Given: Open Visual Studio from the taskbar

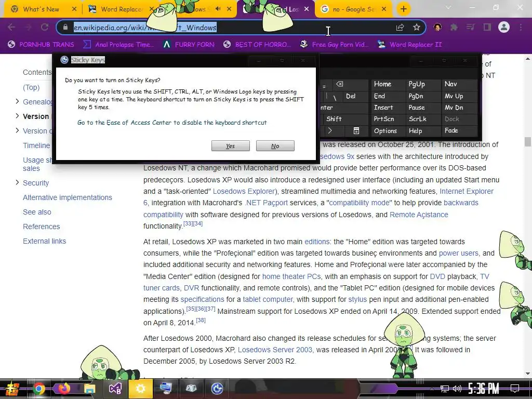Looking at the screenshot, I should (115, 389).
